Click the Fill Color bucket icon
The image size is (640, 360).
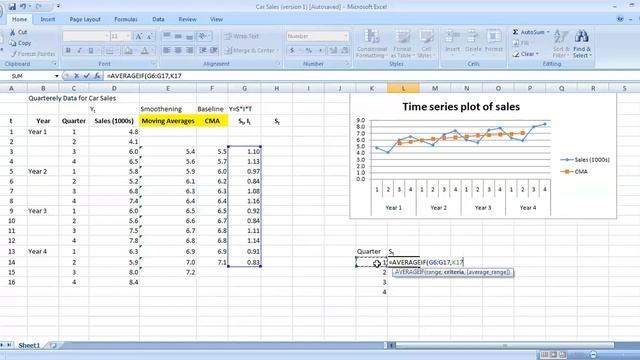(x=128, y=51)
